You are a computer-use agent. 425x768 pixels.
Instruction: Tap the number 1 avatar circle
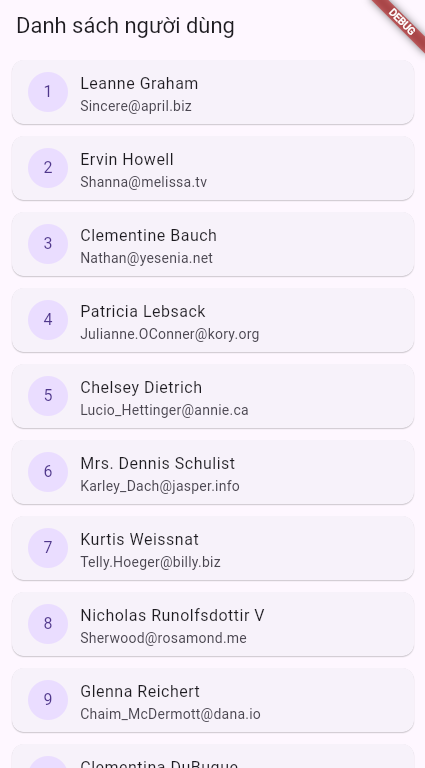pyautogui.click(x=47, y=92)
